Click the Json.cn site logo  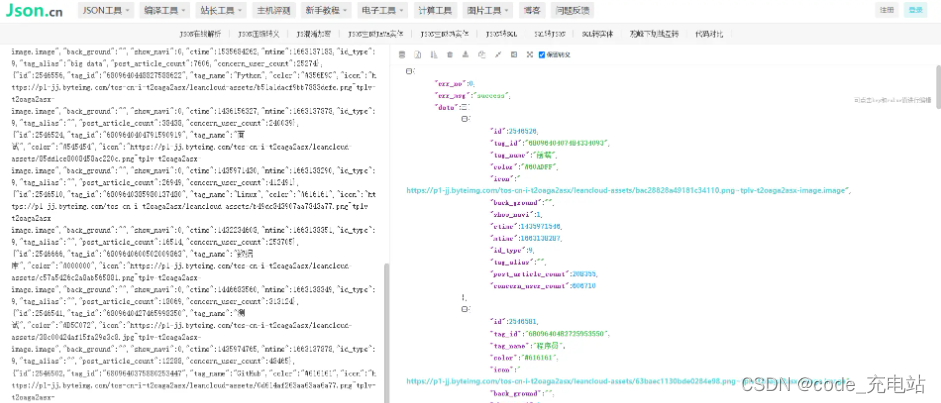pos(33,10)
